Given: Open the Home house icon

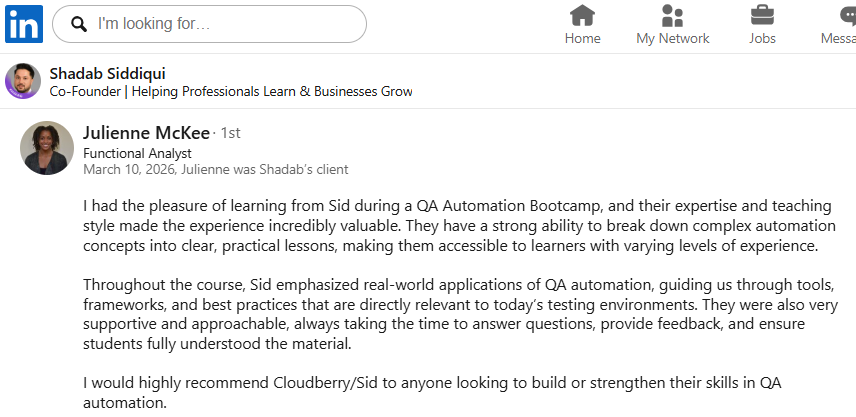Looking at the screenshot, I should (582, 16).
